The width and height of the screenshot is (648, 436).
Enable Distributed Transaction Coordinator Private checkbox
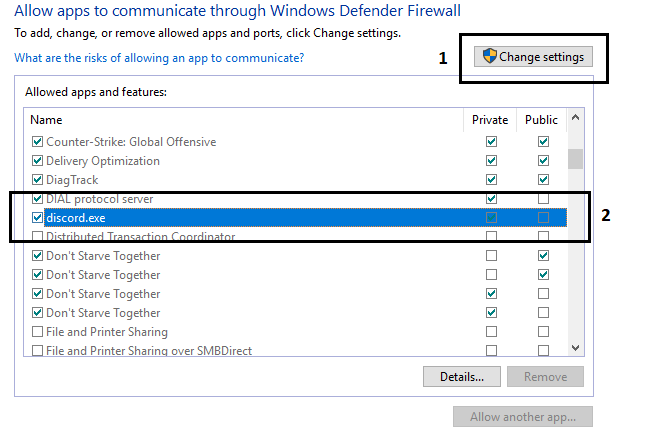point(491,236)
